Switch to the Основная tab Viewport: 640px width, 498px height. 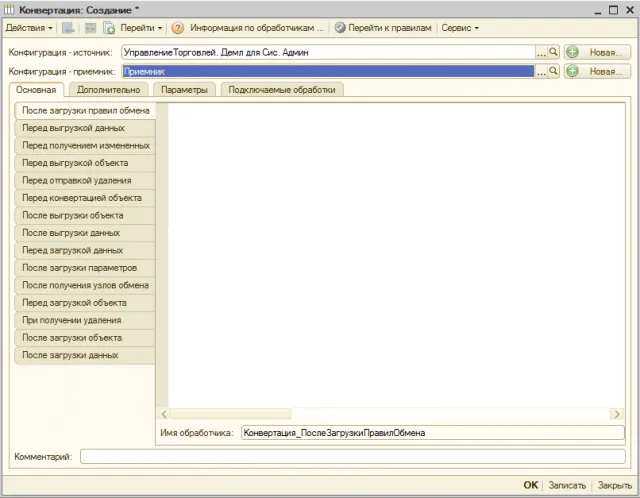(36, 90)
